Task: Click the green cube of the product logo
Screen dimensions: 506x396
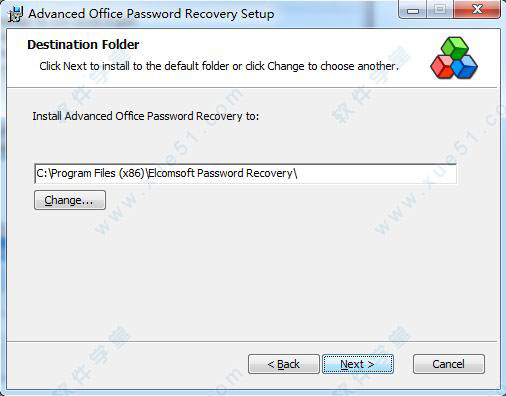Action: [x=455, y=47]
